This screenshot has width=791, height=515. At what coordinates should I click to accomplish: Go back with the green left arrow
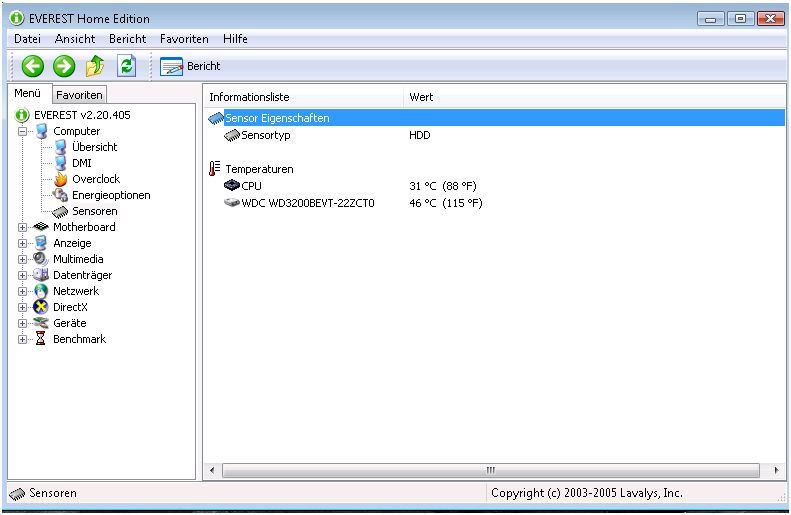(x=33, y=66)
